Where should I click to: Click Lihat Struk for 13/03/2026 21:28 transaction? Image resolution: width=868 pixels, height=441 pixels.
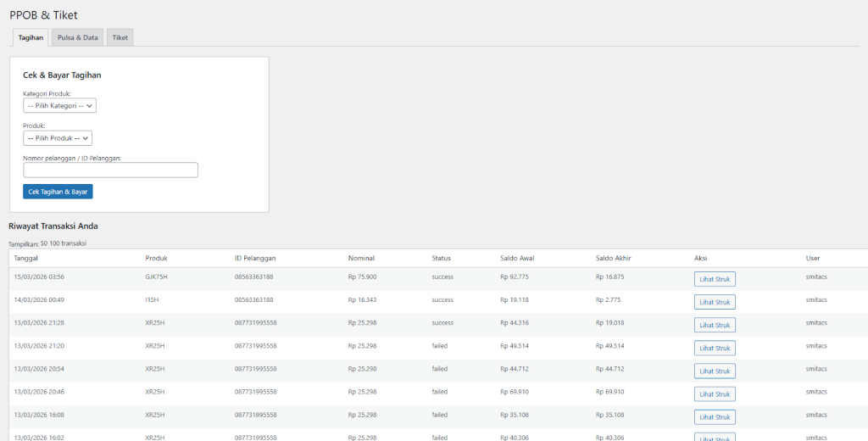(x=715, y=325)
